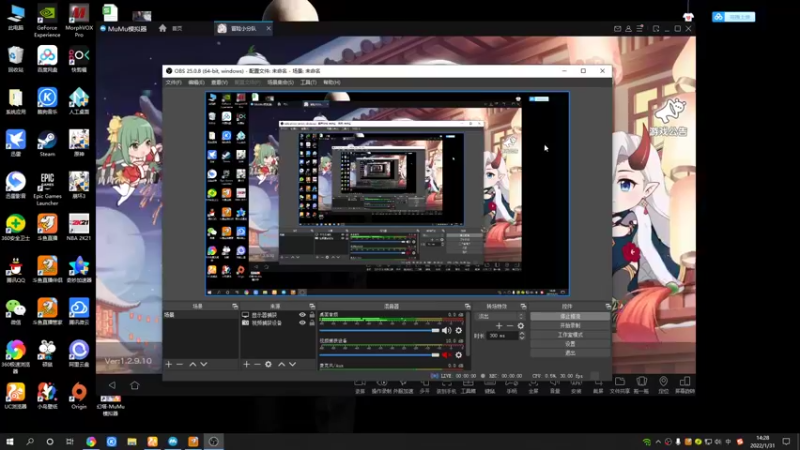Open the first OBS menu (File)
The width and height of the screenshot is (800, 450).
[173, 82]
